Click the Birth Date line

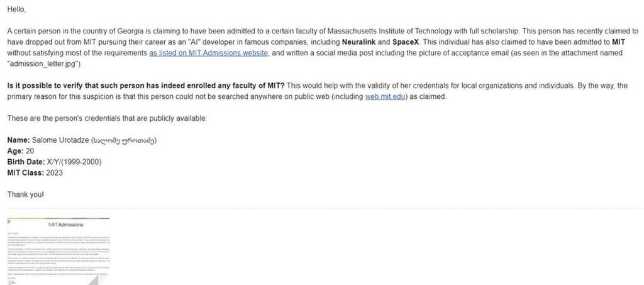coord(53,162)
